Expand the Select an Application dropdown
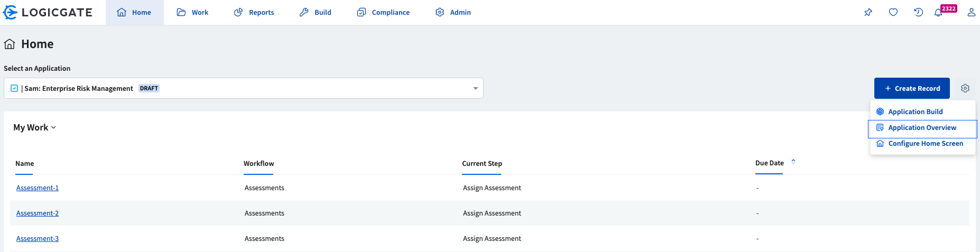The image size is (980, 252). [244, 88]
